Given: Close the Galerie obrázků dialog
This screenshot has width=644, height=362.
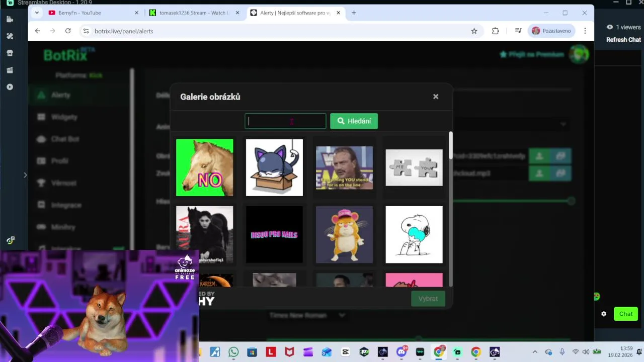Looking at the screenshot, I should pyautogui.click(x=436, y=97).
